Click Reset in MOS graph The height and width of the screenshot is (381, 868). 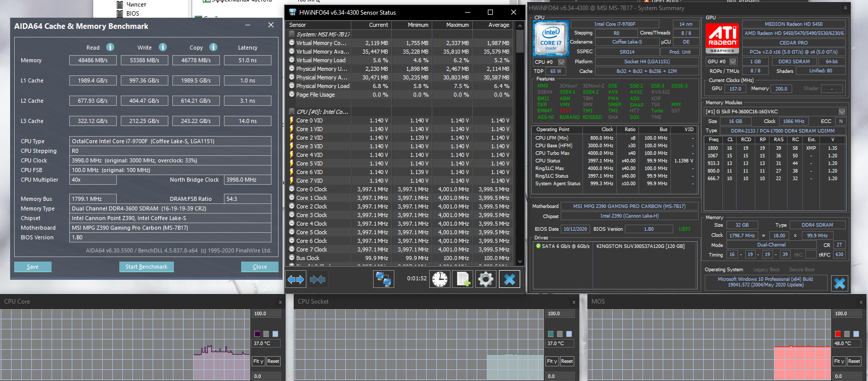[854, 361]
